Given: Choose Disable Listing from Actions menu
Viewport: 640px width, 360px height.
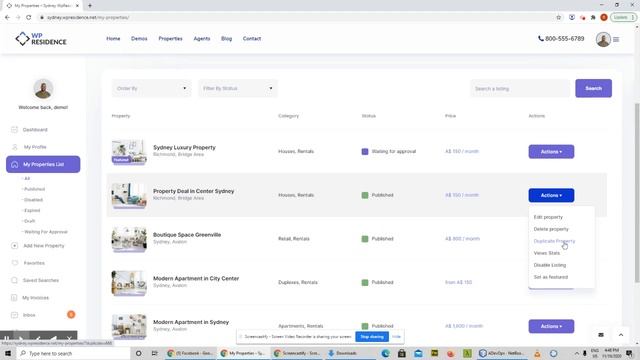Looking at the screenshot, I should pos(550,265).
